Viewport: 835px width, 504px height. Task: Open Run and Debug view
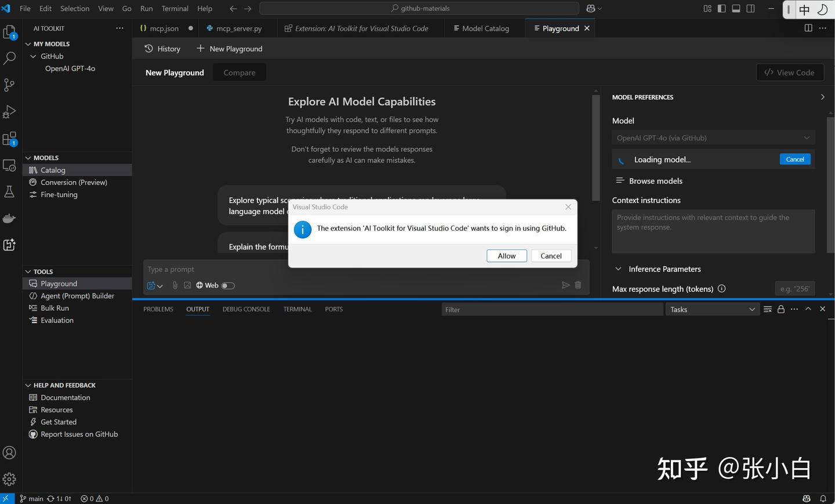[10, 111]
